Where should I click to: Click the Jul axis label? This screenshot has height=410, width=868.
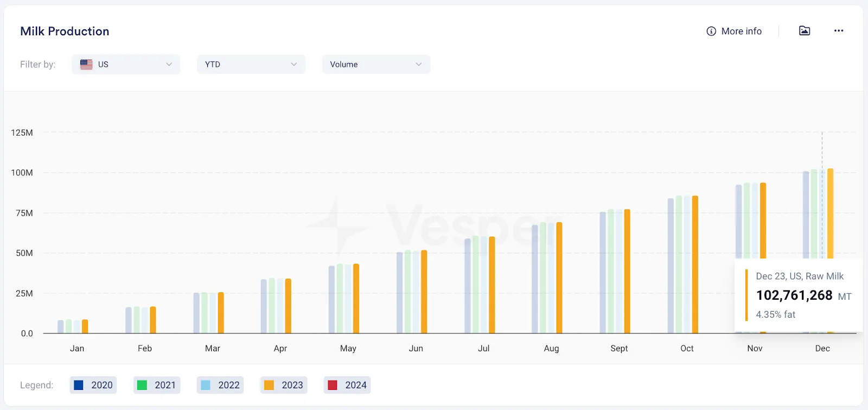click(x=484, y=349)
